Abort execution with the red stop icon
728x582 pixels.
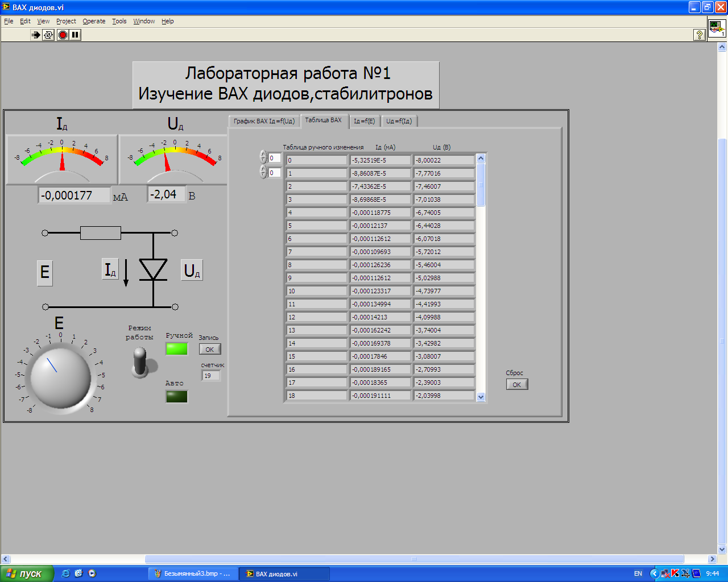pos(63,35)
